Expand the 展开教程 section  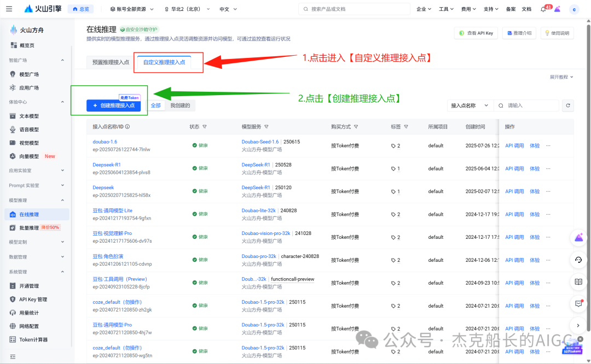pos(561,77)
